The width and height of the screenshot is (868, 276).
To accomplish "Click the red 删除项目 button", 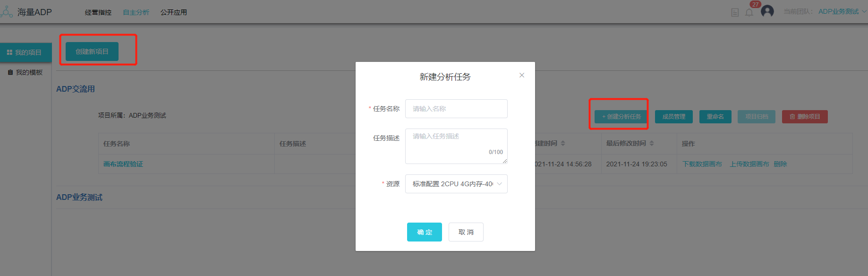I will click(x=805, y=117).
